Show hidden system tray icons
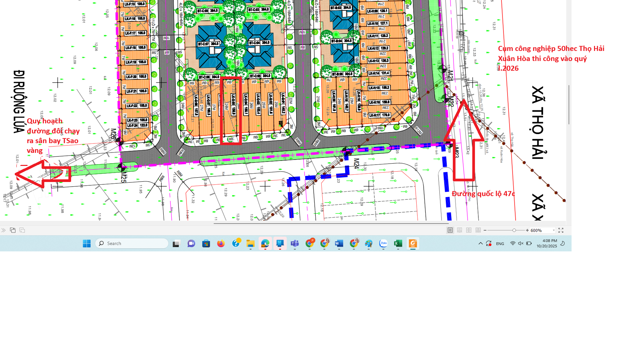The height and width of the screenshot is (362, 644). coord(480,244)
